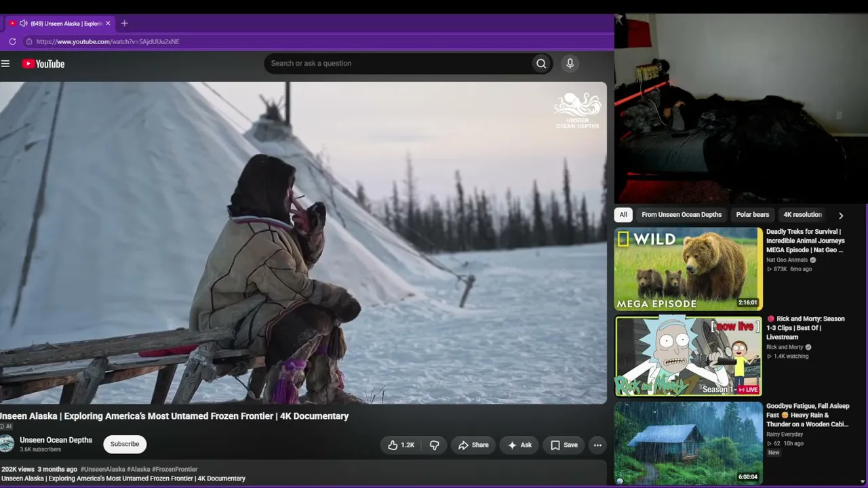Save the video to a playlist
This screenshot has height=488, width=868.
[564, 445]
